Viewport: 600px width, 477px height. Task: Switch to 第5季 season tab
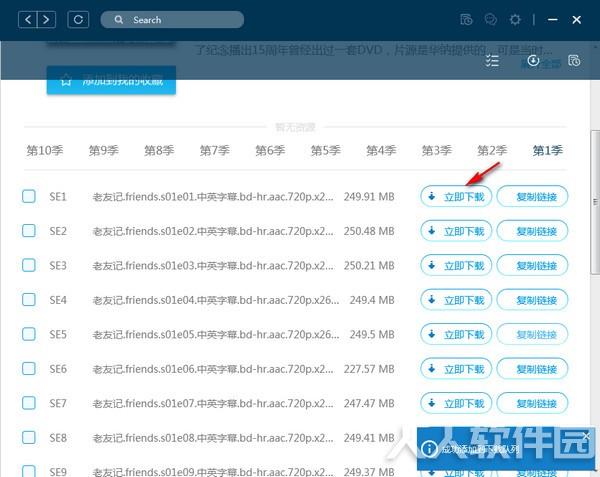[326, 150]
